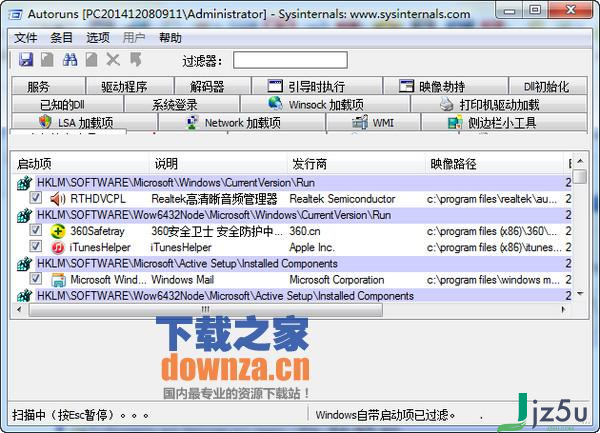
Task: Select the 系统登录 tab
Action: click(x=182, y=104)
